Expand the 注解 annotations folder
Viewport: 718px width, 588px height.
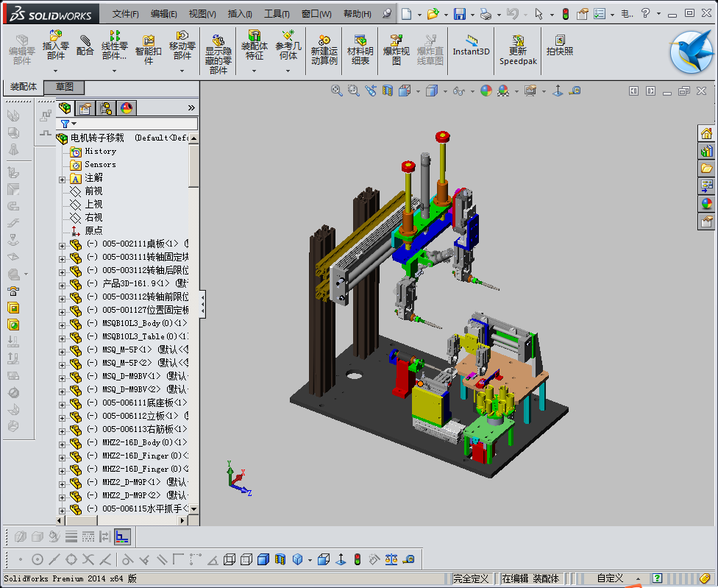pyautogui.click(x=63, y=178)
